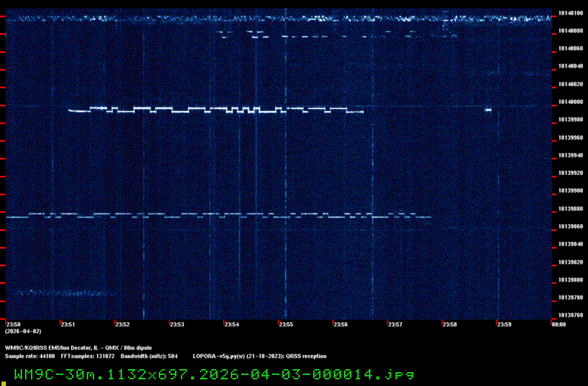Select the 10139760 frequency label
The image size is (588, 386).
[570, 315]
